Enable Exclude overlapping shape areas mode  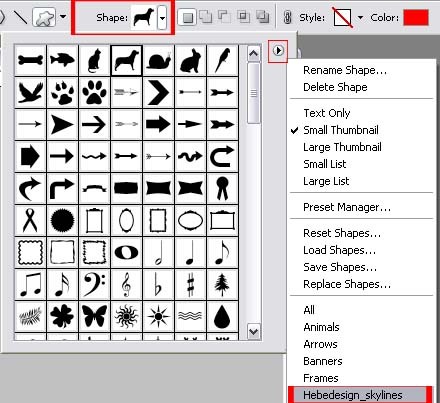click(263, 17)
